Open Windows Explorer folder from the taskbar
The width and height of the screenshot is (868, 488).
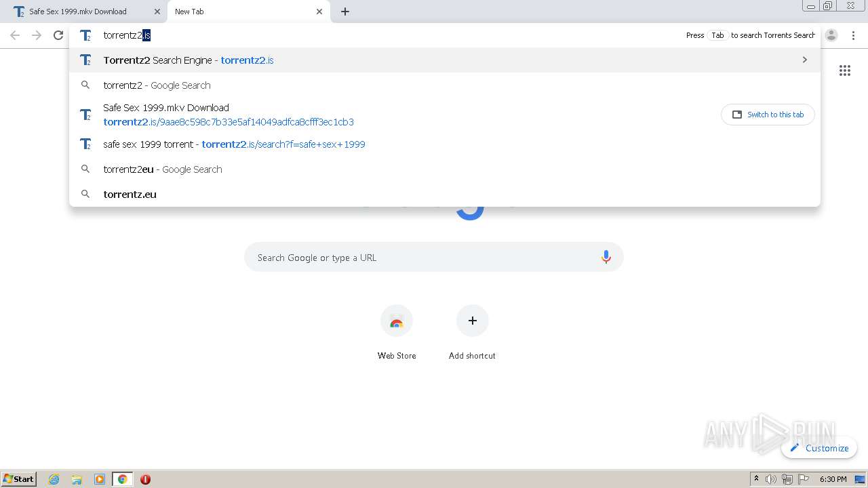click(77, 479)
